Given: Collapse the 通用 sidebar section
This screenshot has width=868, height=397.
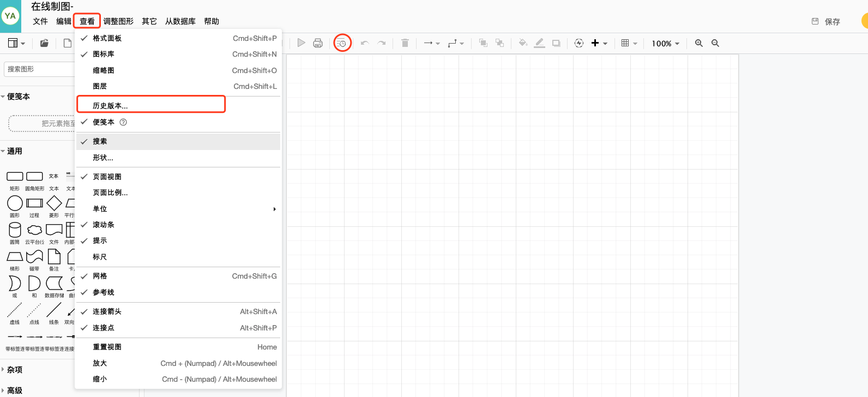Looking at the screenshot, I should tap(11, 151).
